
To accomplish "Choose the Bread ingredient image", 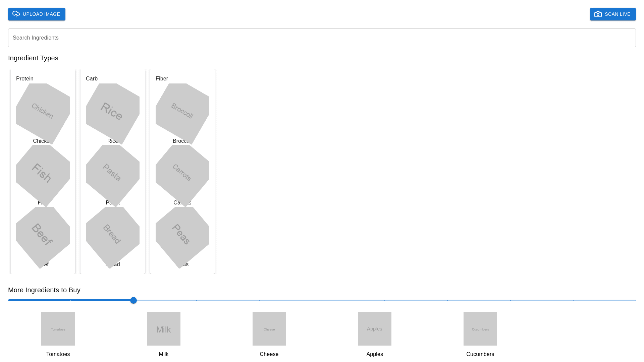I will [x=113, y=235].
